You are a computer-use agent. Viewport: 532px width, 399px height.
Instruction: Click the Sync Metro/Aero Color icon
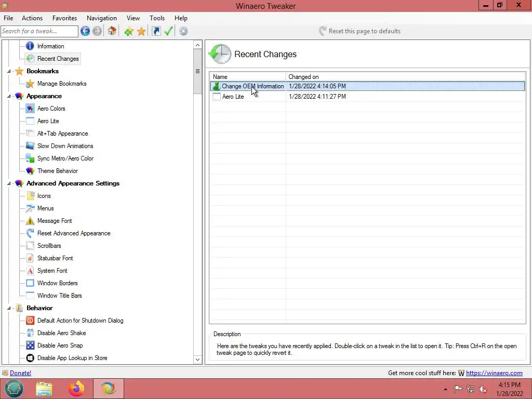pyautogui.click(x=30, y=158)
